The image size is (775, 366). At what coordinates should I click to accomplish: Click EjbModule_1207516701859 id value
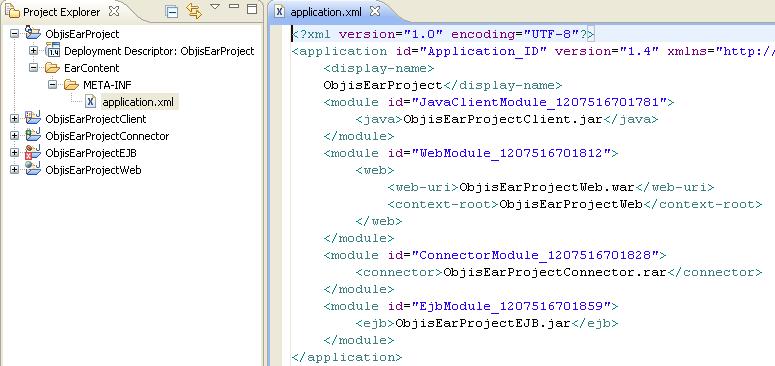click(511, 307)
